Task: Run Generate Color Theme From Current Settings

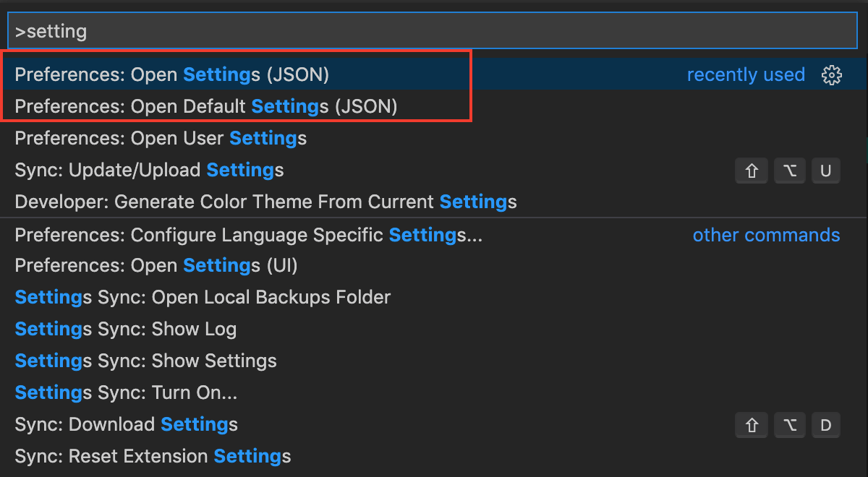Action: [434, 202]
